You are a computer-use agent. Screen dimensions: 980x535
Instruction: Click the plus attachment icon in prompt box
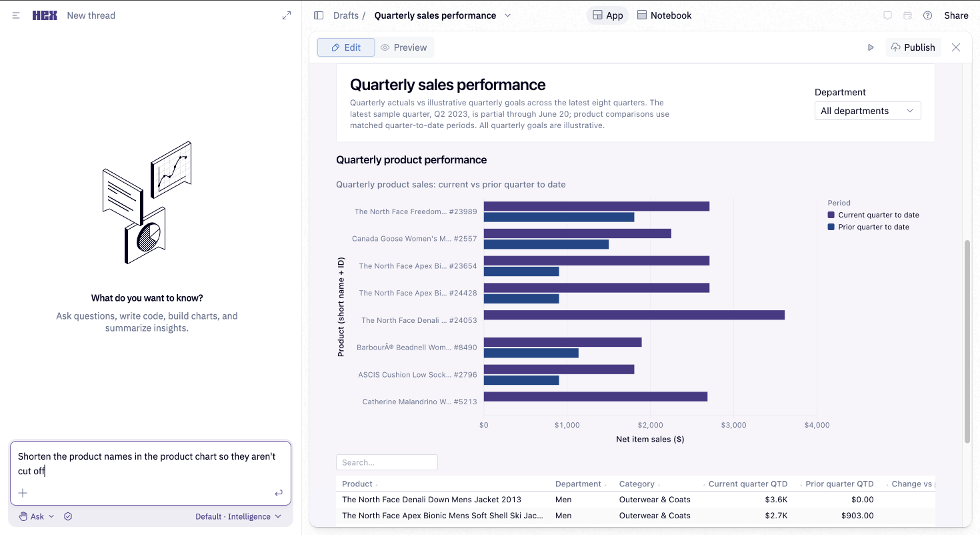point(23,493)
